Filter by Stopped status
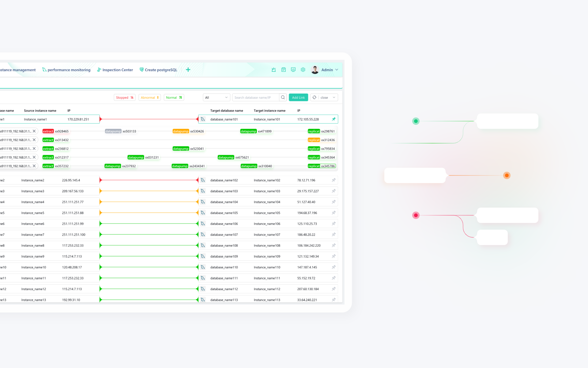The width and height of the screenshot is (588, 368). click(125, 98)
